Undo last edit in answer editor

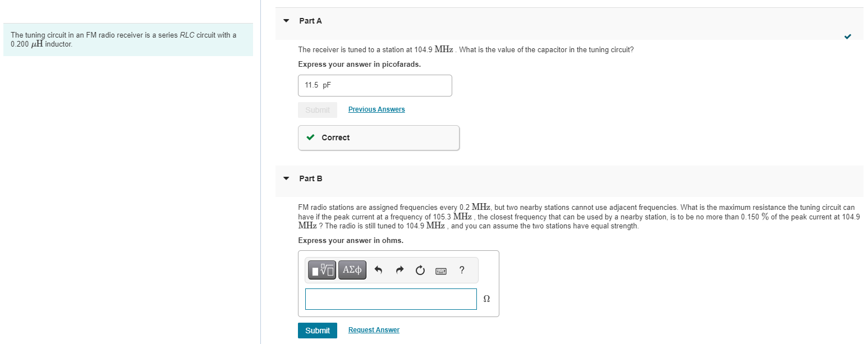(378, 270)
